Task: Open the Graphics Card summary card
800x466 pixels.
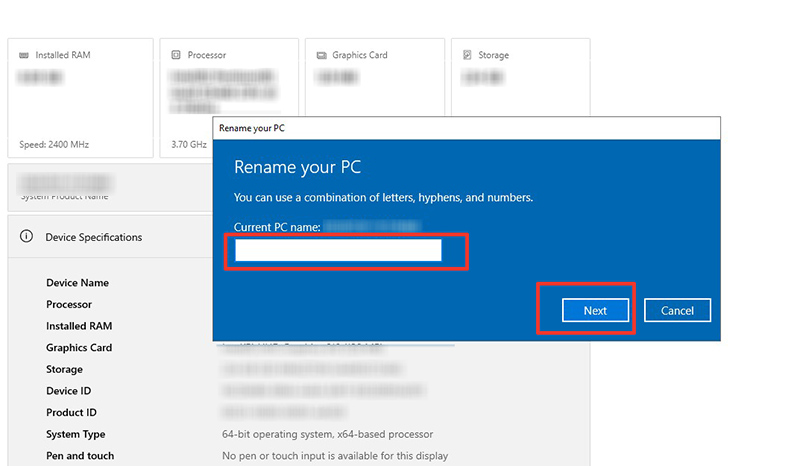Action: coord(375,78)
